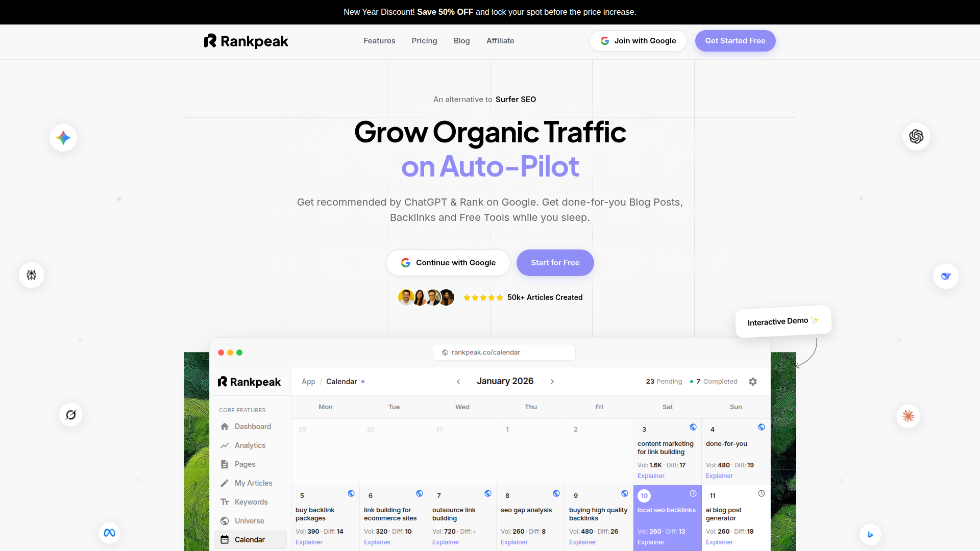This screenshot has width=980, height=551.
Task: Go to the previous month with the left chevron
Action: 458,381
